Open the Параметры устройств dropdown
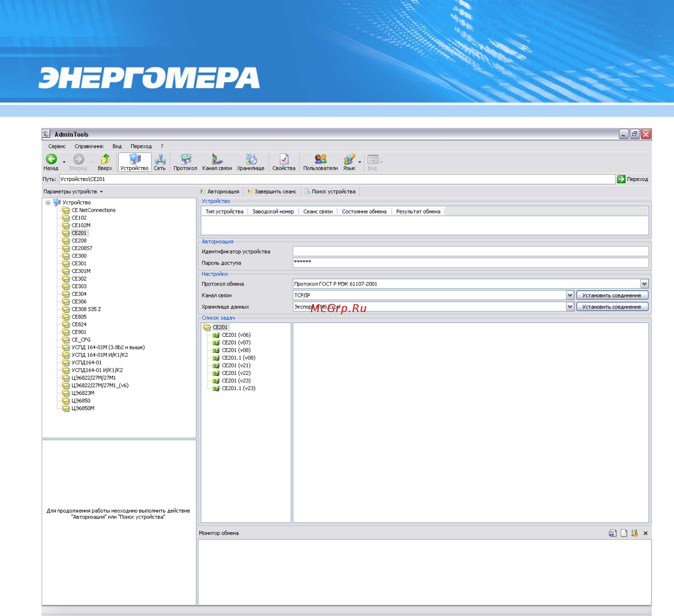Viewport: 674px width, 616px height. (x=73, y=192)
